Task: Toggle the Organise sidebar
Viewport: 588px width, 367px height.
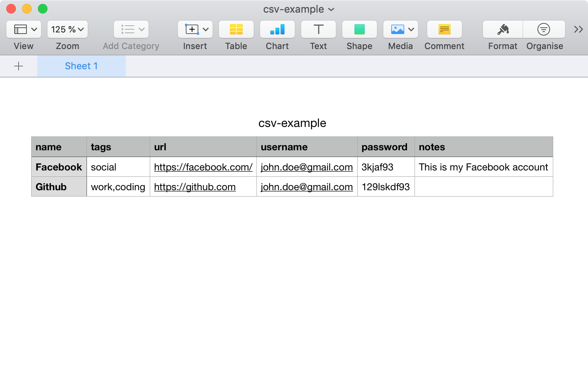Action: tap(544, 30)
